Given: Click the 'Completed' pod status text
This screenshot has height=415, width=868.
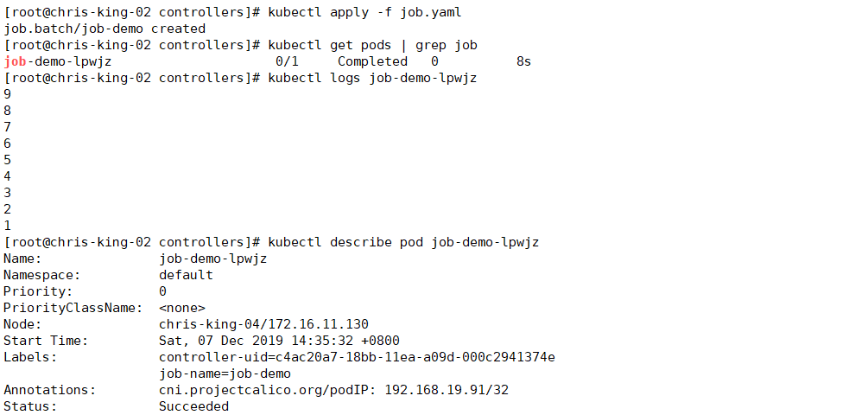Looking at the screenshot, I should [372, 61].
